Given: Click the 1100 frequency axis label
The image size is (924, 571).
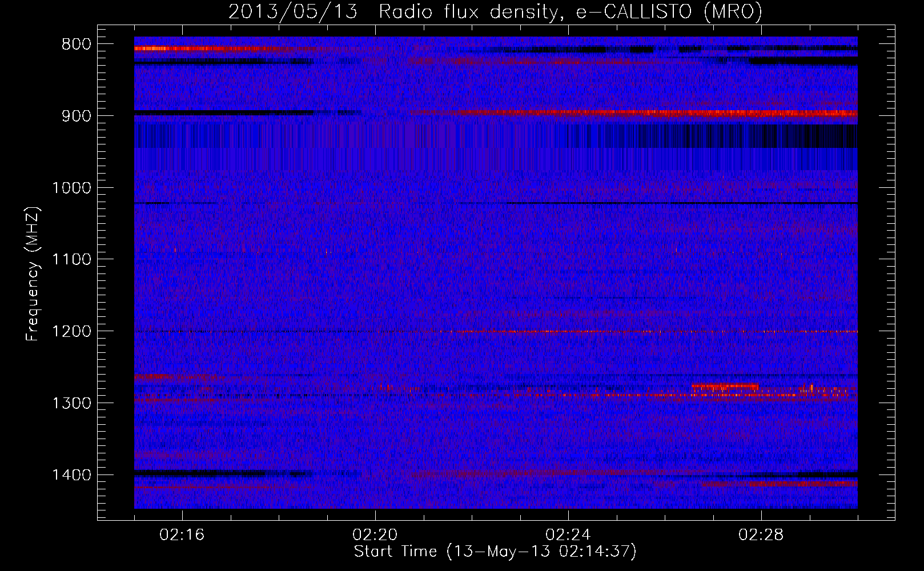Looking at the screenshot, I should point(71,260).
